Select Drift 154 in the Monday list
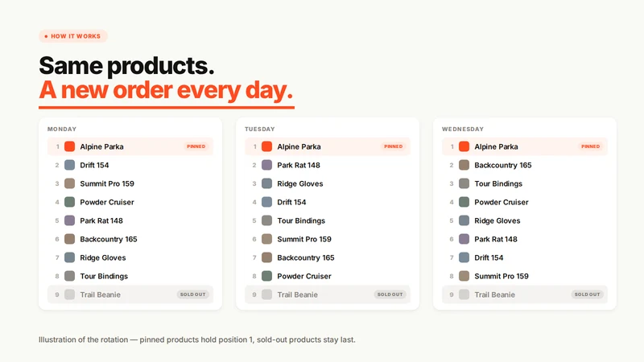The height and width of the screenshot is (362, 644). (x=130, y=165)
